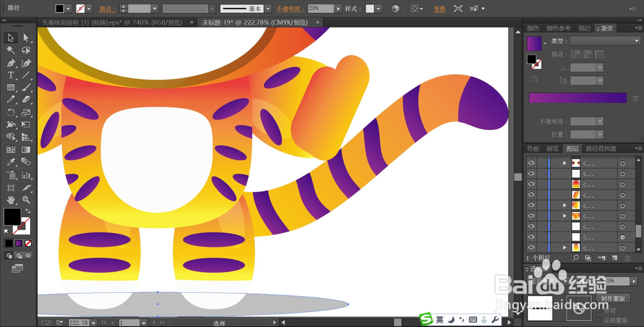Image resolution: width=644 pixels, height=327 pixels.
Task: Select the Direct Selection tool
Action: pos(26,38)
